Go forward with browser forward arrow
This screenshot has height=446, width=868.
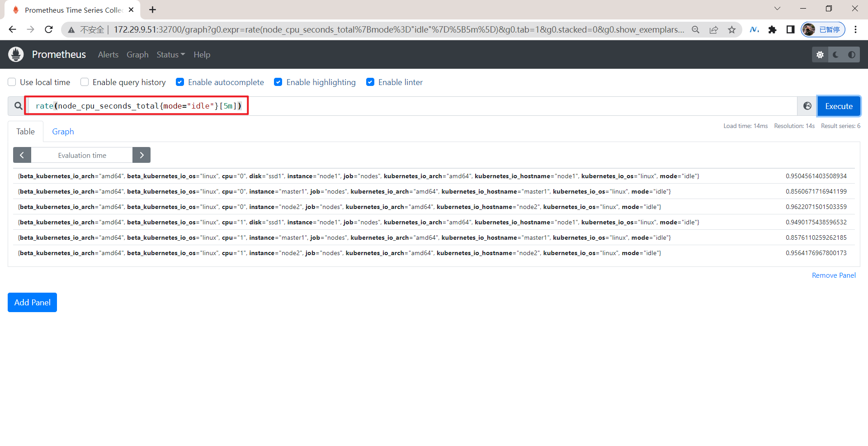coord(30,29)
